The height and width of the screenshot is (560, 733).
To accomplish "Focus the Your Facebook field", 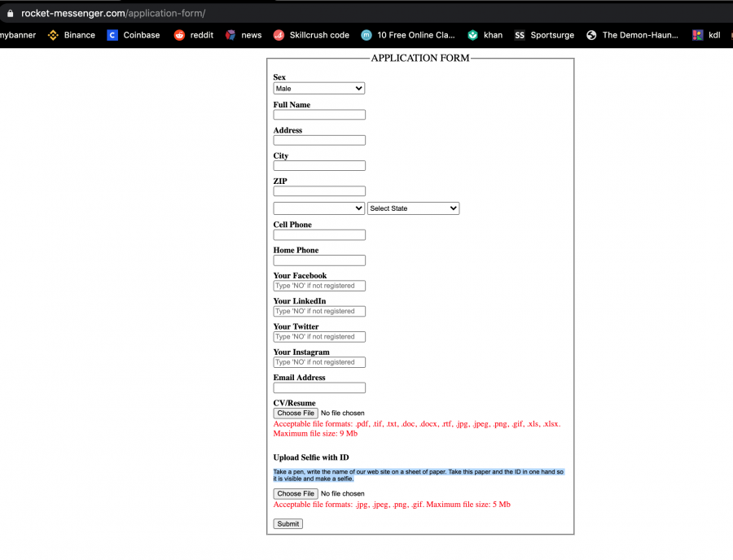I will (319, 286).
